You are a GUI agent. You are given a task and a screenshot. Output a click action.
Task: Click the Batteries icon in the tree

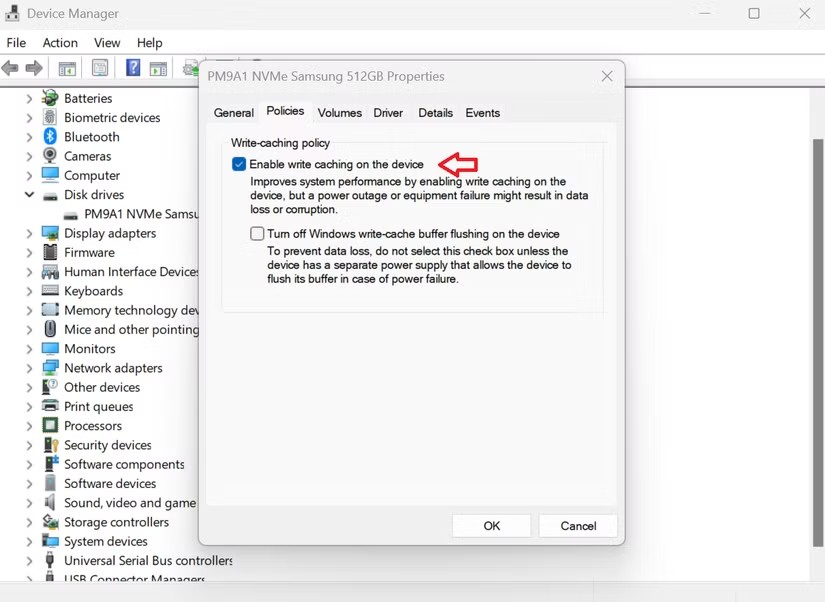coord(50,98)
